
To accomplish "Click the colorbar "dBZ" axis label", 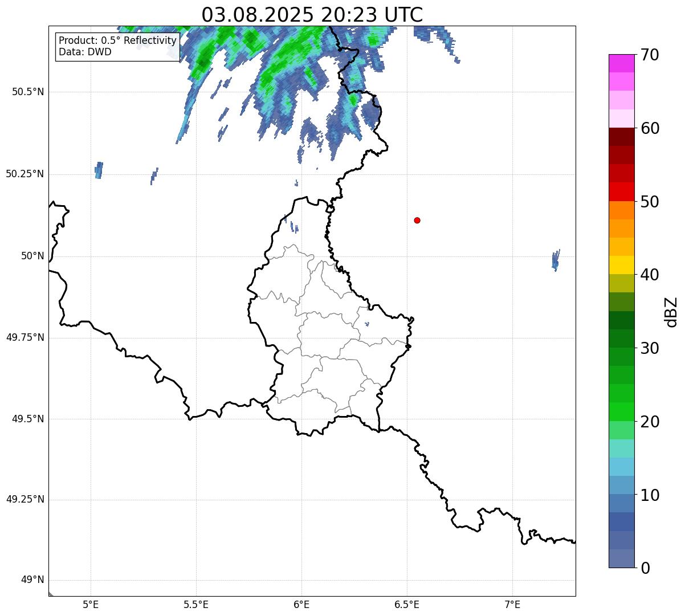I will coord(671,311).
